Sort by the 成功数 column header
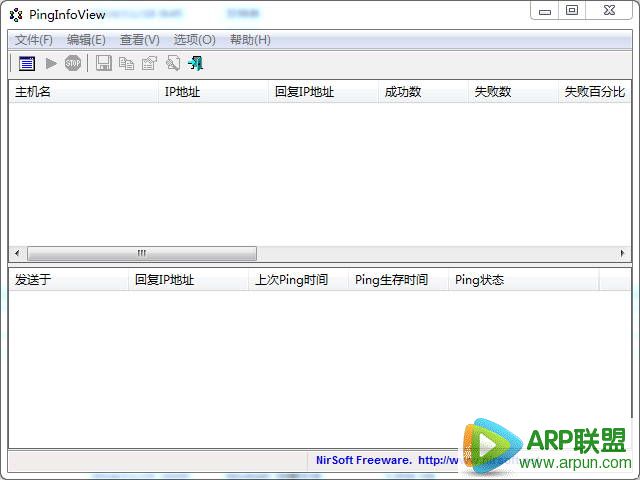This screenshot has width=640, height=480. pos(423,91)
